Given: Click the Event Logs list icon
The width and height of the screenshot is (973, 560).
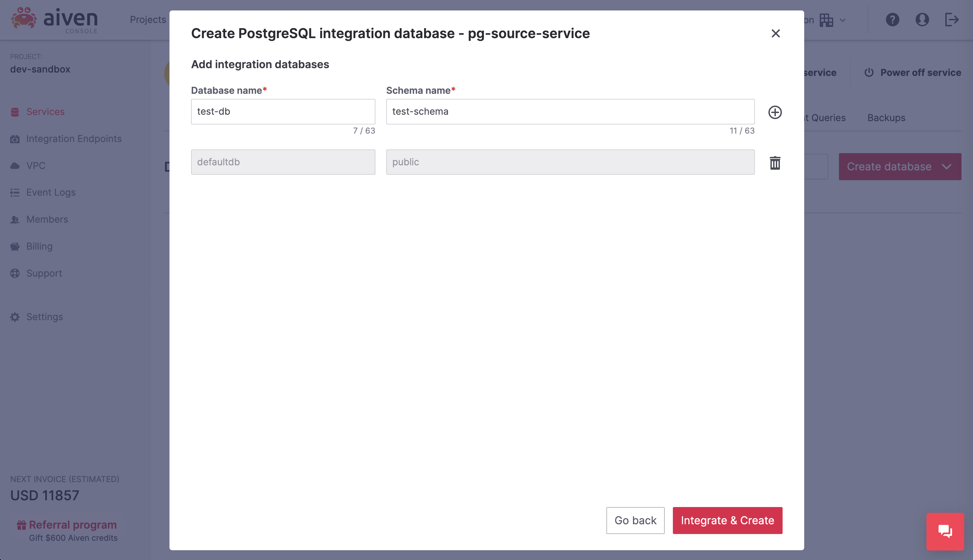Looking at the screenshot, I should pos(15,193).
